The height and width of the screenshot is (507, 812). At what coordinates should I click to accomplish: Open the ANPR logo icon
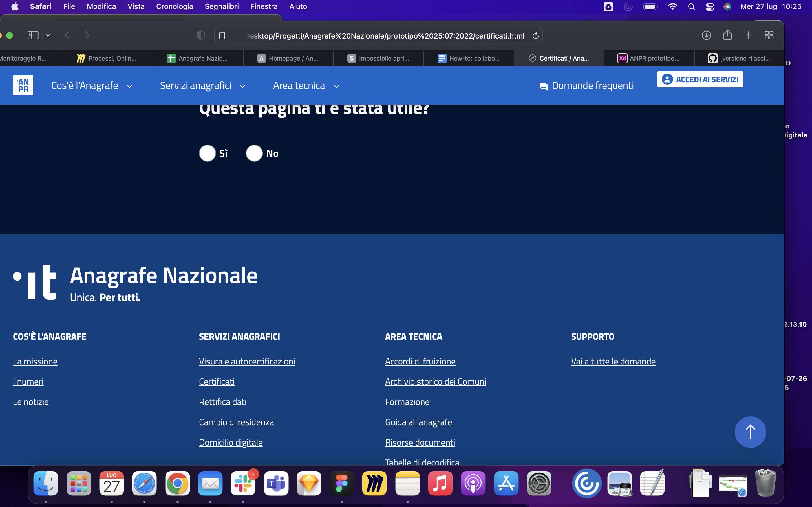tap(23, 85)
